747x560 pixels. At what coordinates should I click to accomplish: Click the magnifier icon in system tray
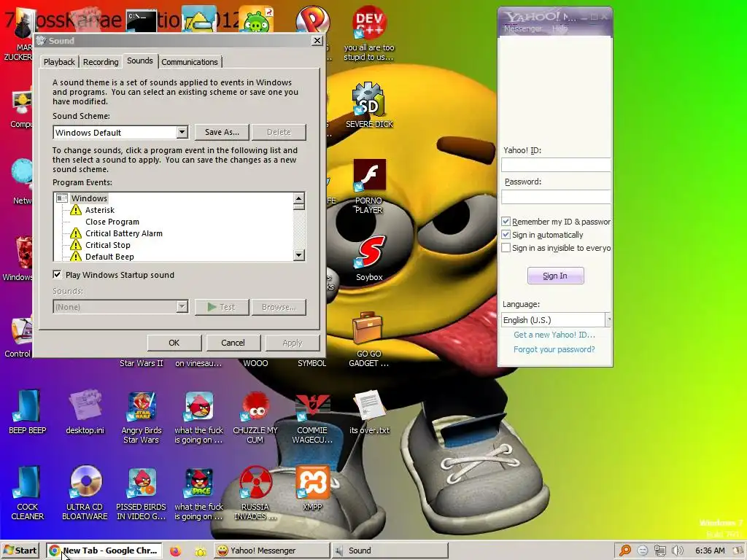tap(625, 551)
